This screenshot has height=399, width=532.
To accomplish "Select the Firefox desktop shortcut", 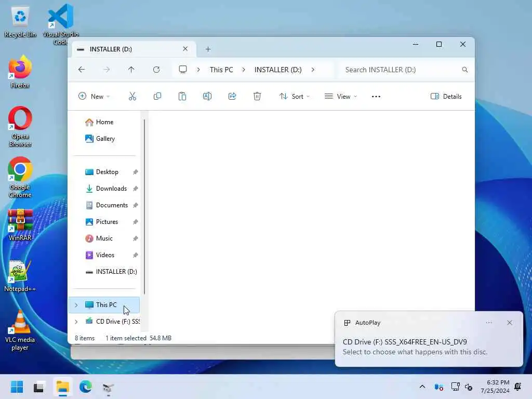I will [20, 72].
